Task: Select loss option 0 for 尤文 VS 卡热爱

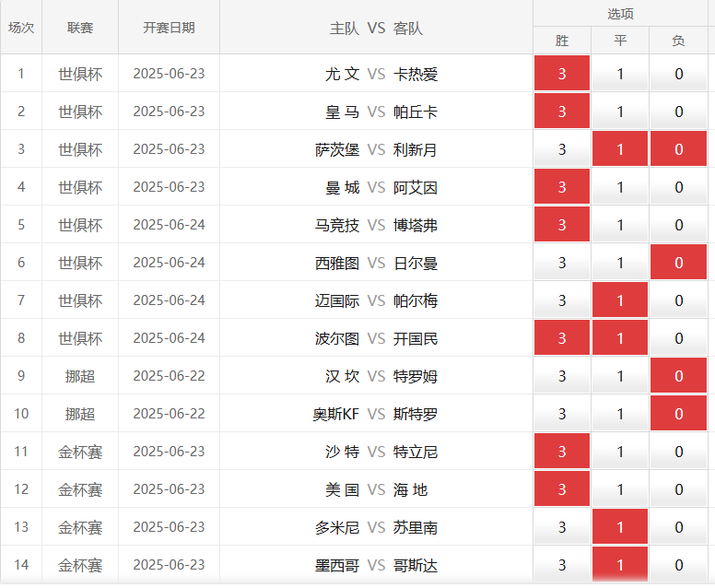Action: point(678,74)
